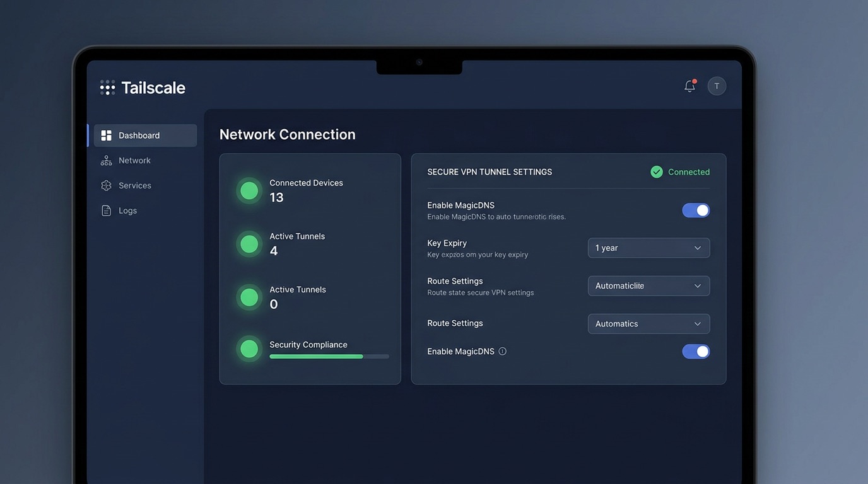
Task: Click the Connected status label
Action: click(x=689, y=172)
